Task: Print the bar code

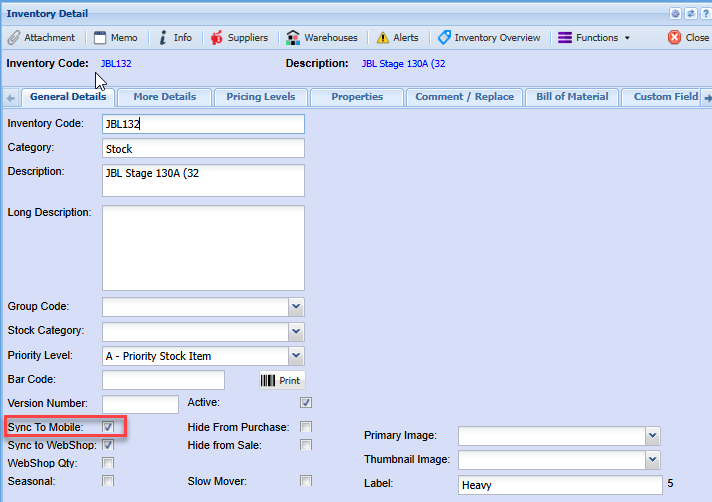Action: click(282, 380)
